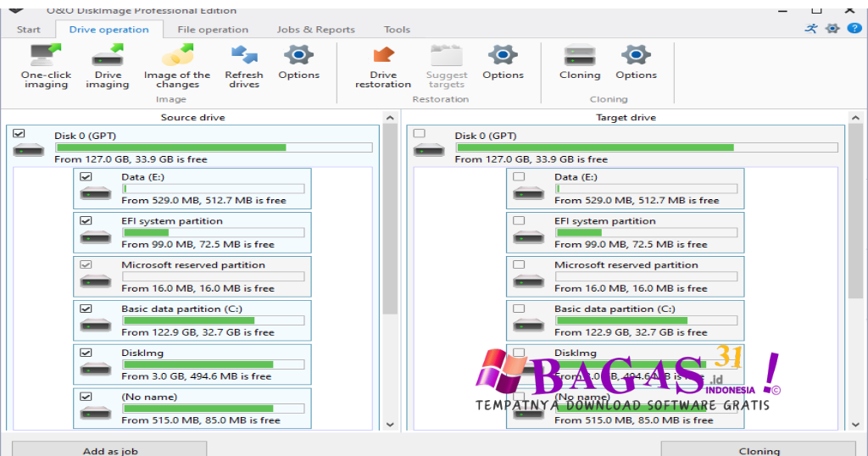Click source Disk 0 (GPT) drive icon
The height and width of the screenshot is (456, 868).
(28, 149)
